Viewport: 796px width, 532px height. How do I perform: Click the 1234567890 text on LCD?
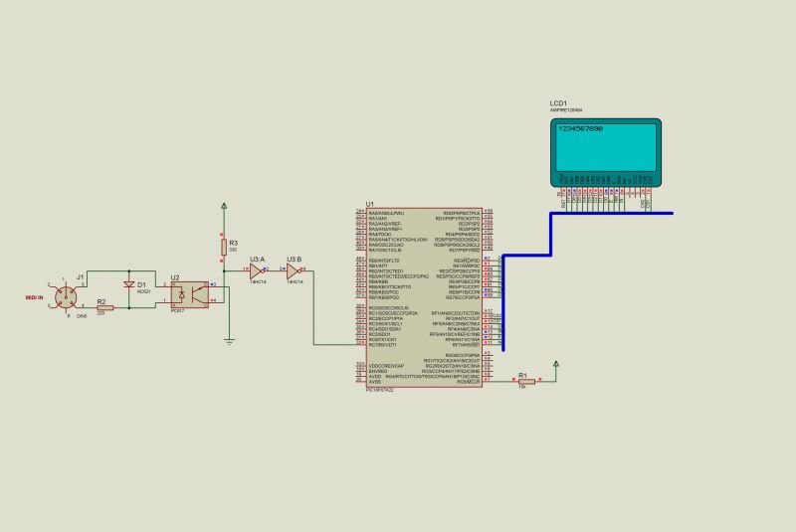pyautogui.click(x=581, y=128)
